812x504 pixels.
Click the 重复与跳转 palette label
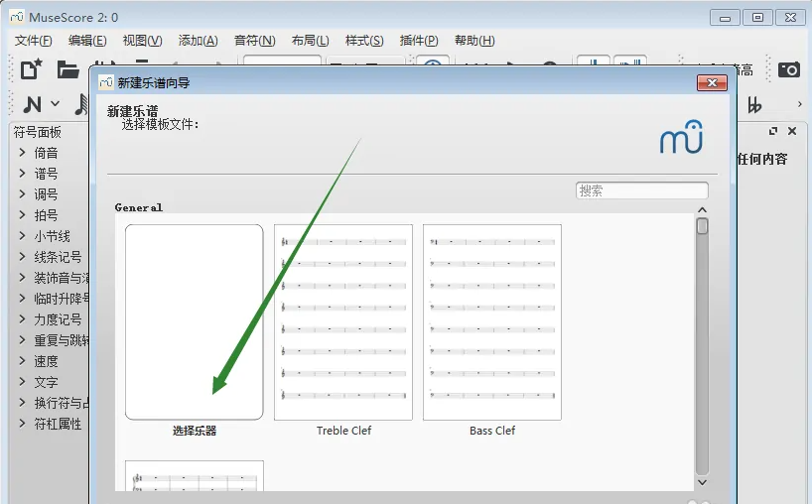coord(62,340)
